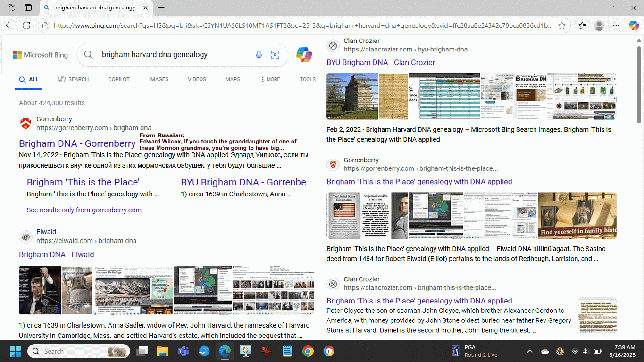Switch to the MAPS tab
This screenshot has height=362, width=644.
pos(233,79)
